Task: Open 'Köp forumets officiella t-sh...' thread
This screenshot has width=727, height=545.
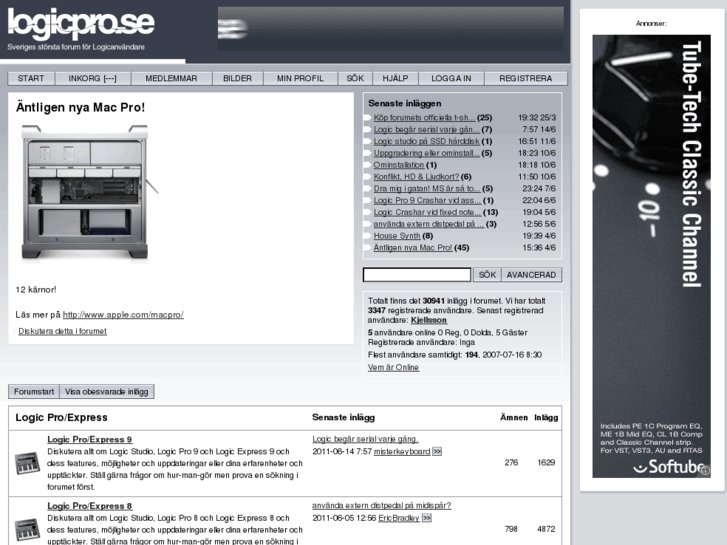Action: coord(425,118)
